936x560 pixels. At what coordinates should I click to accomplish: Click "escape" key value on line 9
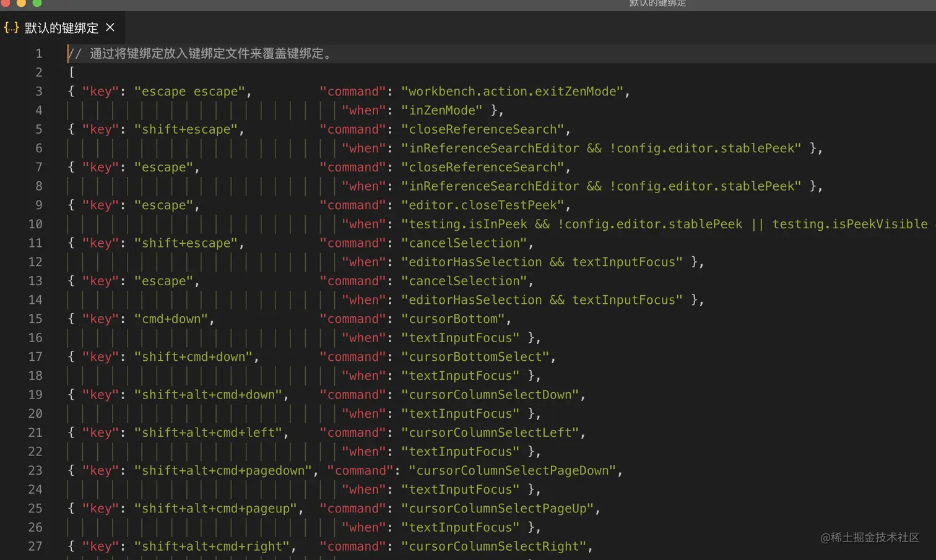[x=163, y=205]
